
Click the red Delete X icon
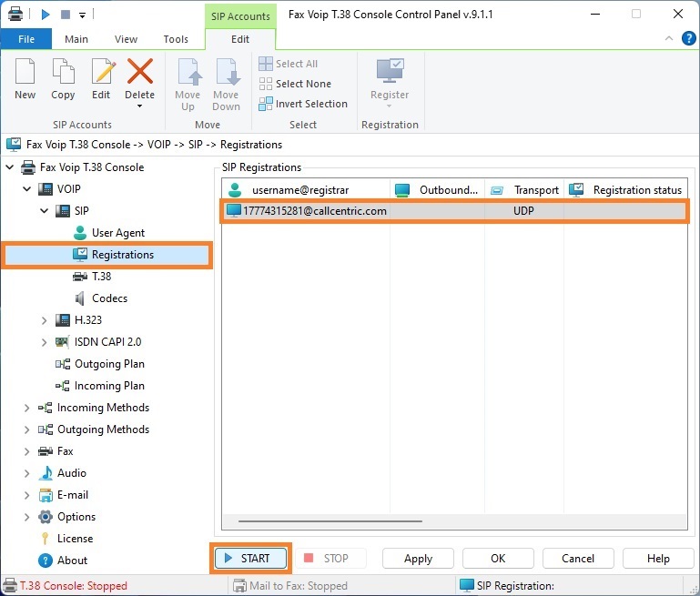140,71
